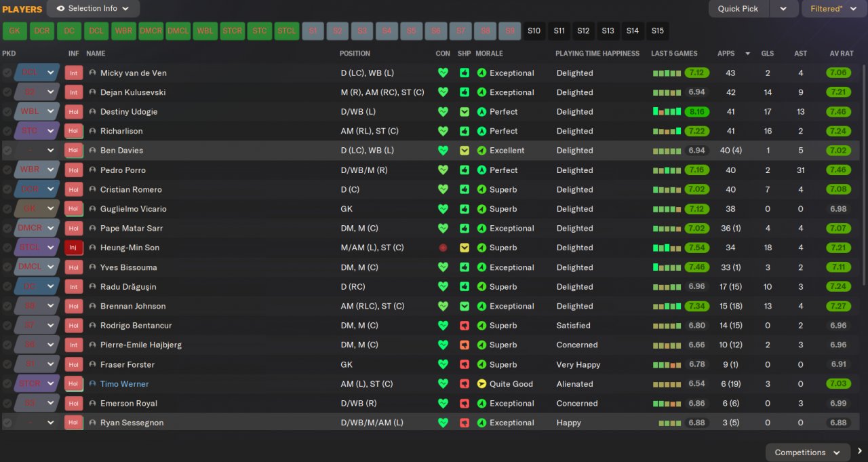Image resolution: width=868 pixels, height=462 pixels.
Task: Click Emerson Royal's red sharpness icon
Action: (x=465, y=403)
